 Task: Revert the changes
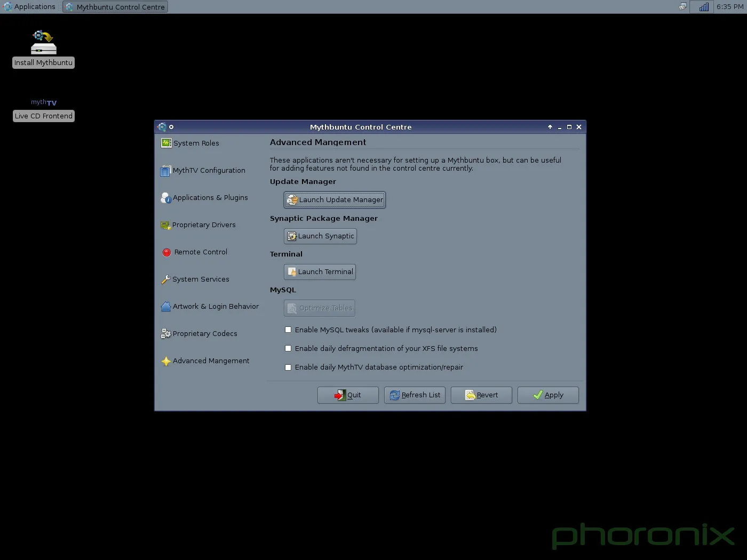(481, 395)
